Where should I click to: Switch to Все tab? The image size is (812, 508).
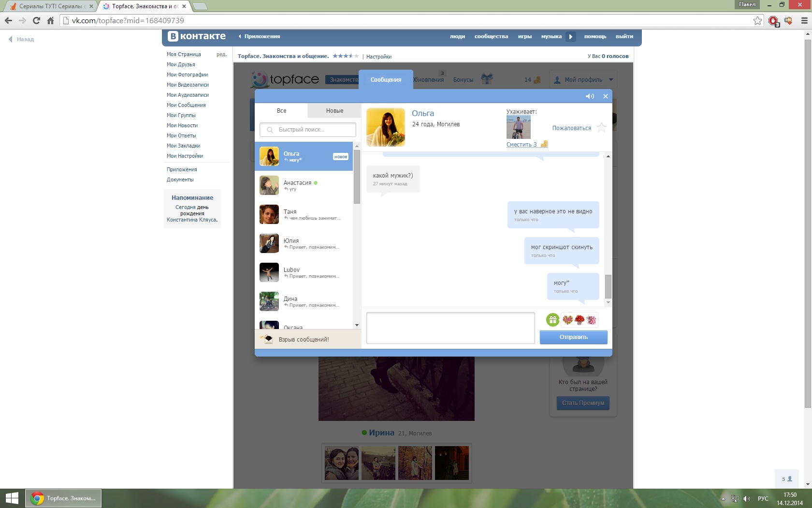281,110
